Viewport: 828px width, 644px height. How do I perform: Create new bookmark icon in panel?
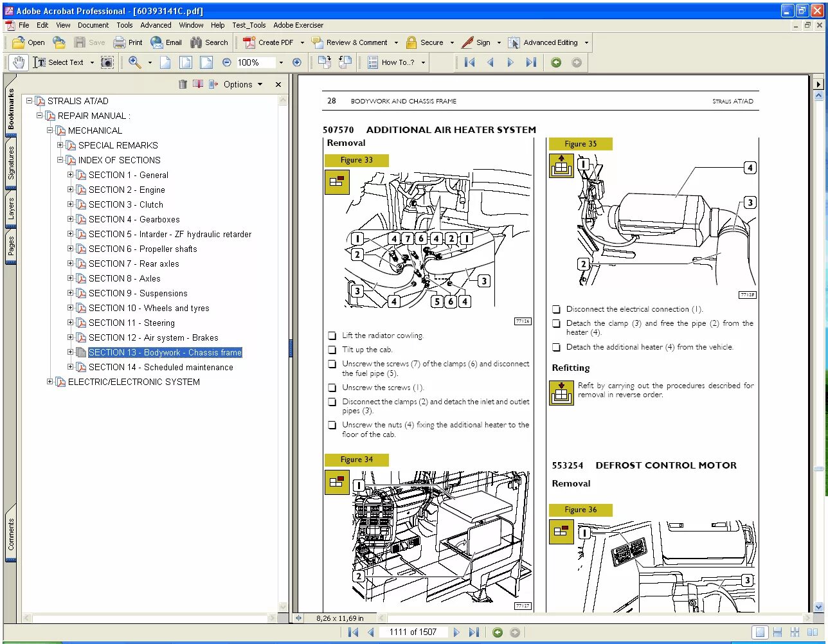[x=197, y=84]
